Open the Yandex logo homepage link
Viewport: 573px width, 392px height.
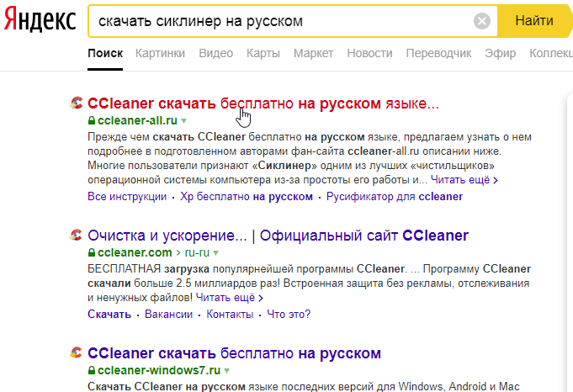(x=40, y=20)
